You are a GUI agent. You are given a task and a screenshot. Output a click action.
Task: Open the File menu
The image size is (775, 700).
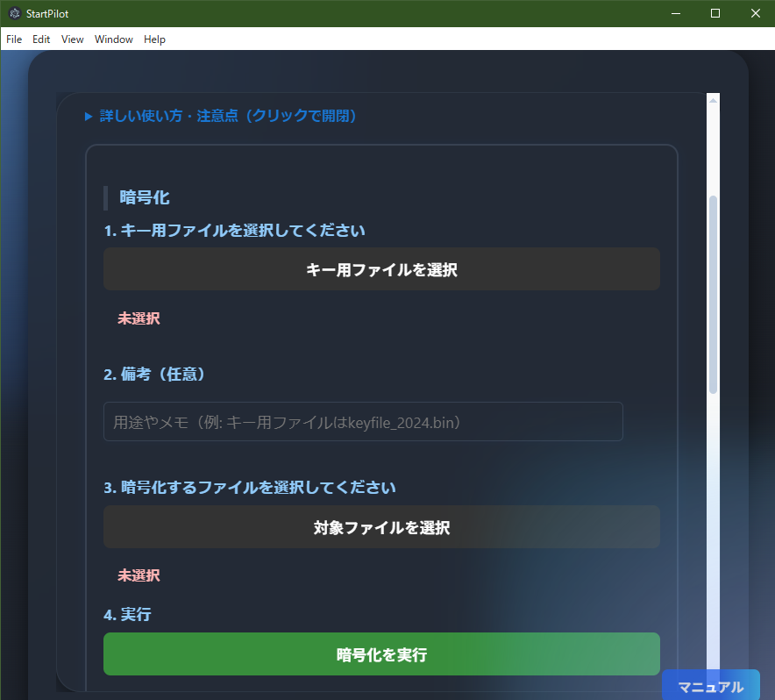pyautogui.click(x=13, y=39)
